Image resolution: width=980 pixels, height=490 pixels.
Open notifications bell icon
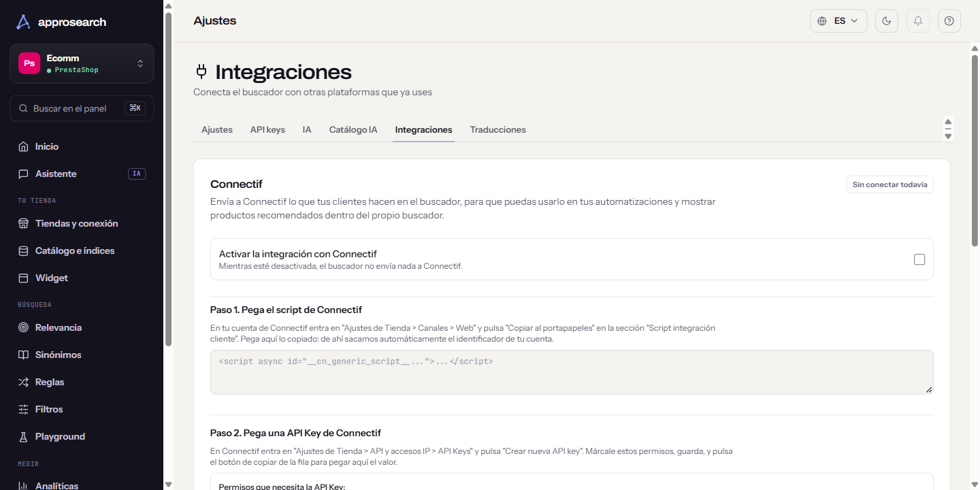point(918,21)
